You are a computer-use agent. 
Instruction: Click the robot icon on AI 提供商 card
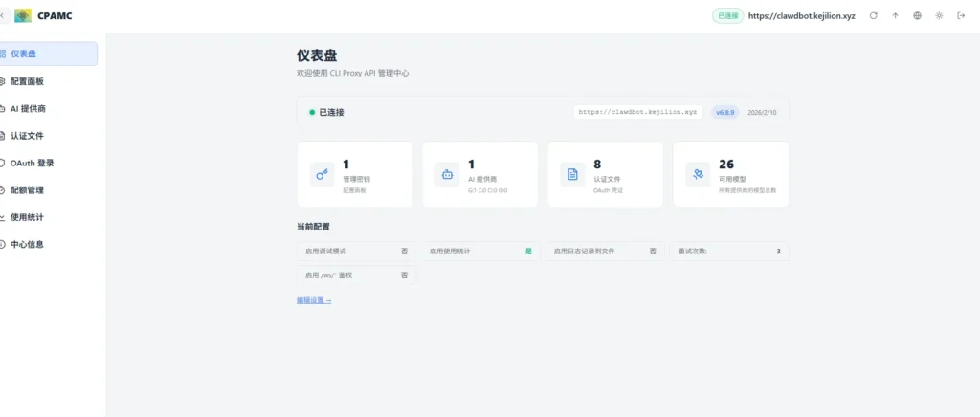click(447, 174)
